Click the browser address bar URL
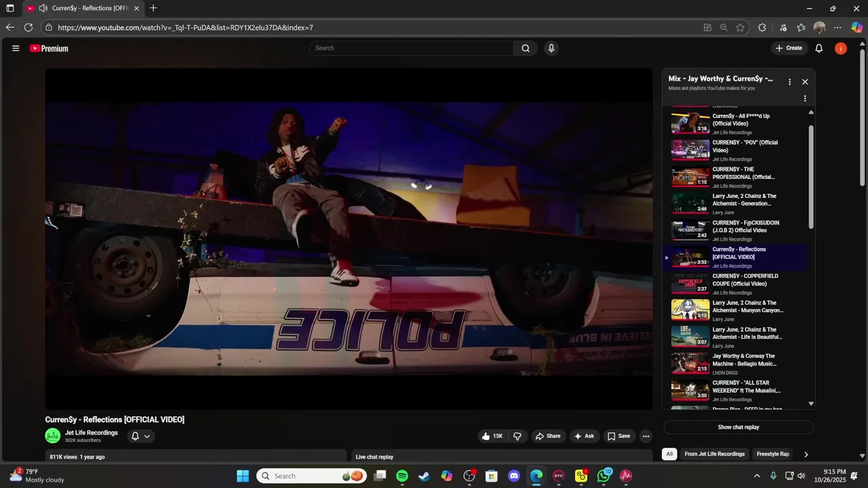Image resolution: width=868 pixels, height=488 pixels. [x=185, y=28]
